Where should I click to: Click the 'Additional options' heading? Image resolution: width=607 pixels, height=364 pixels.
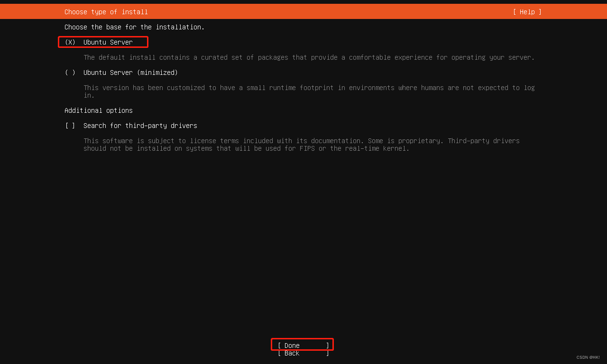point(99,110)
